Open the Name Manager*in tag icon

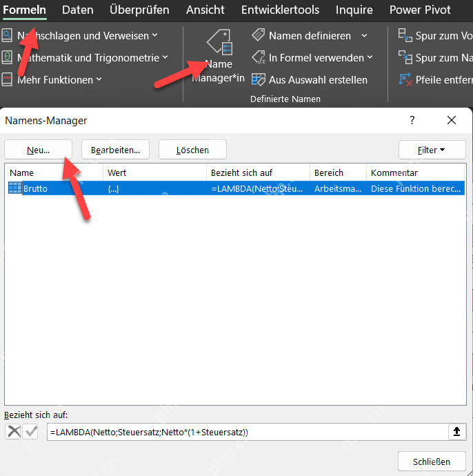(x=220, y=42)
